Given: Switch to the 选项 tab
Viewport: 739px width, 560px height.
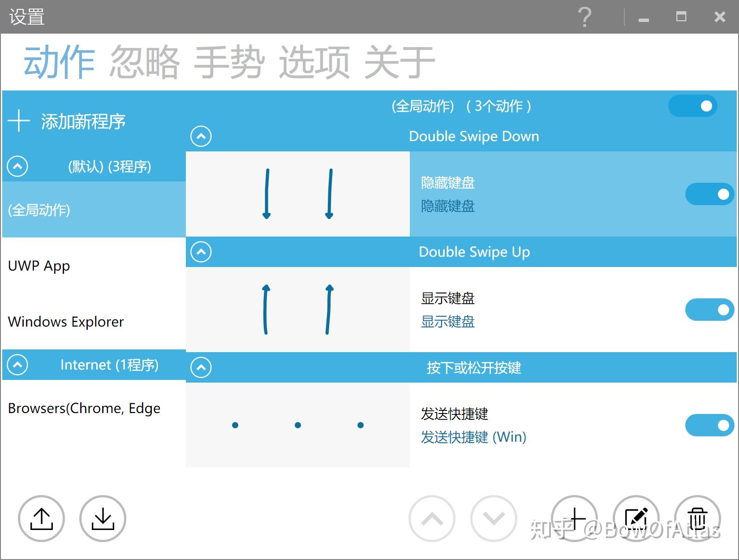Looking at the screenshot, I should point(314,62).
